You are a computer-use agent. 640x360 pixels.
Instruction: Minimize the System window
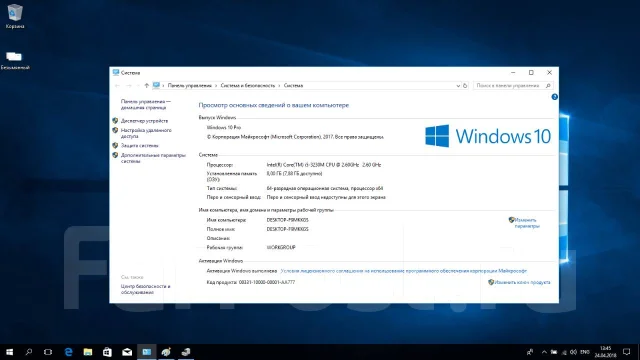click(x=513, y=73)
